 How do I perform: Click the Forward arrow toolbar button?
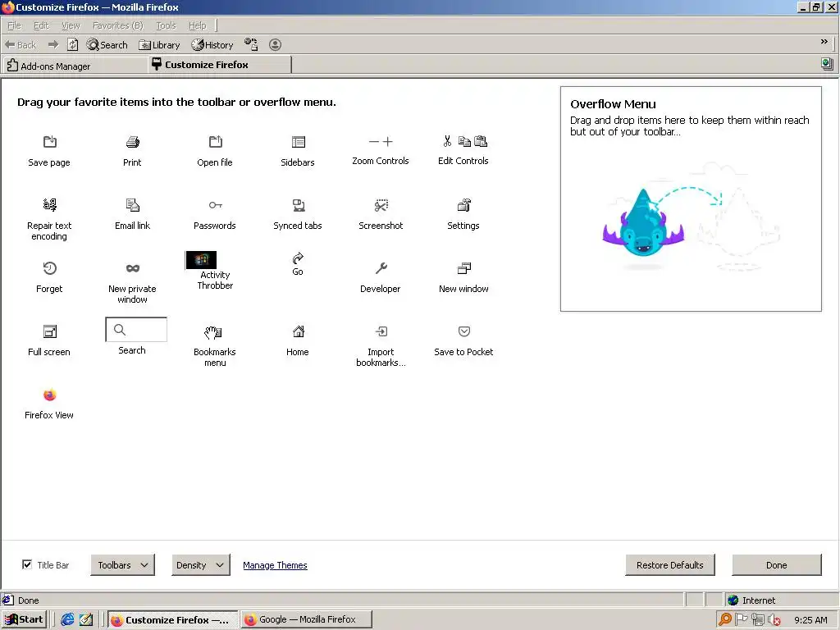[53, 44]
